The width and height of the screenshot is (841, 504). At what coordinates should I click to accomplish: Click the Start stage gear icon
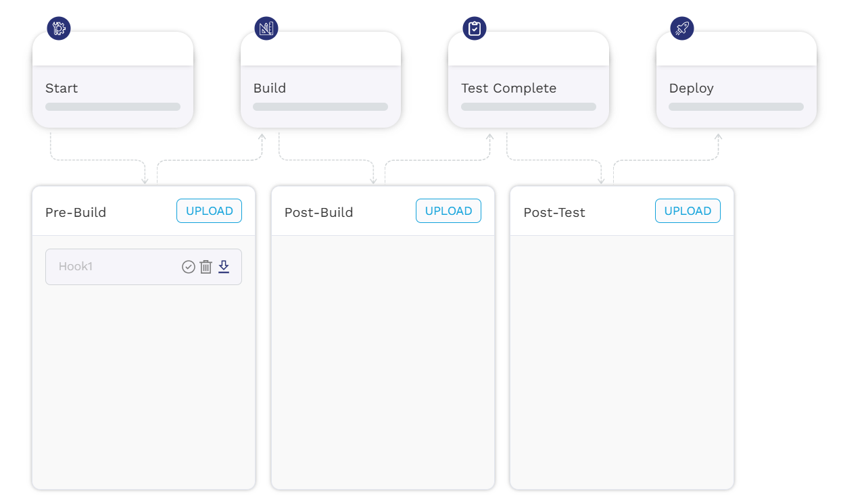tap(59, 28)
